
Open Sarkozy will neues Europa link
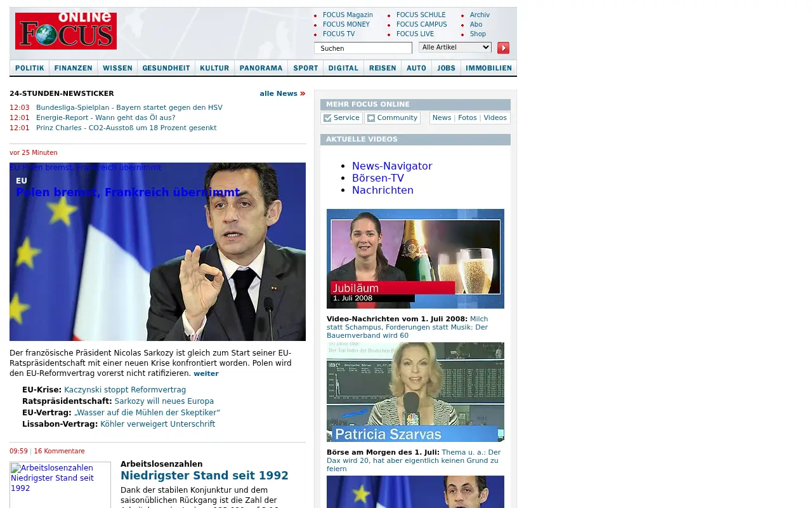pos(164,401)
